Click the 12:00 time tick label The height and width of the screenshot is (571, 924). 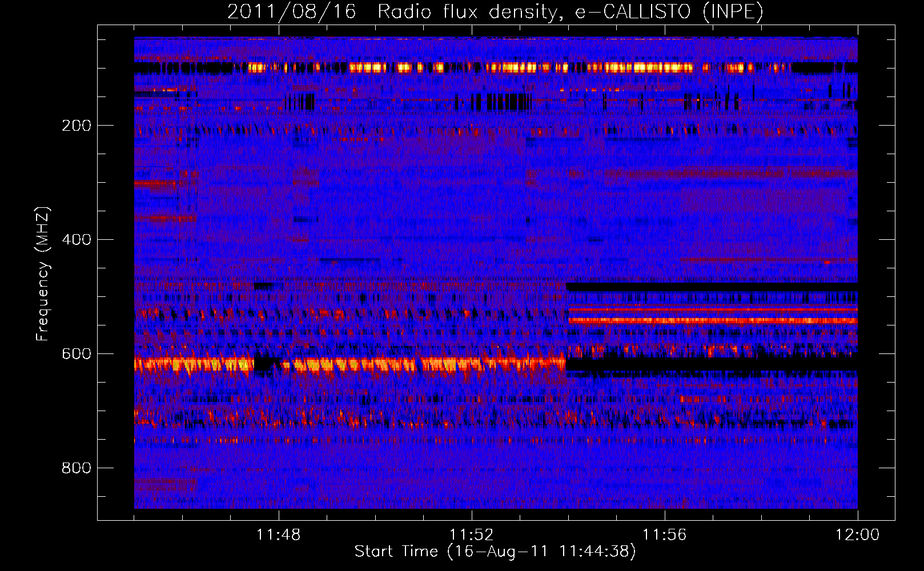(x=858, y=534)
